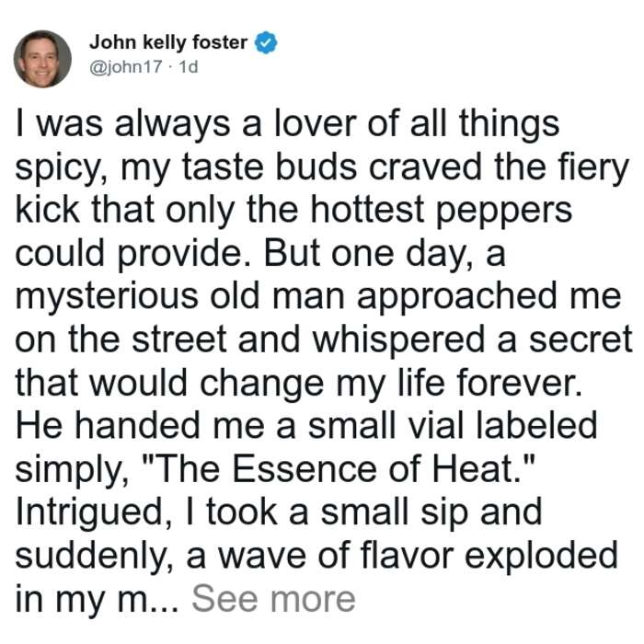Select the first line "I was always a lover"

tap(186, 123)
